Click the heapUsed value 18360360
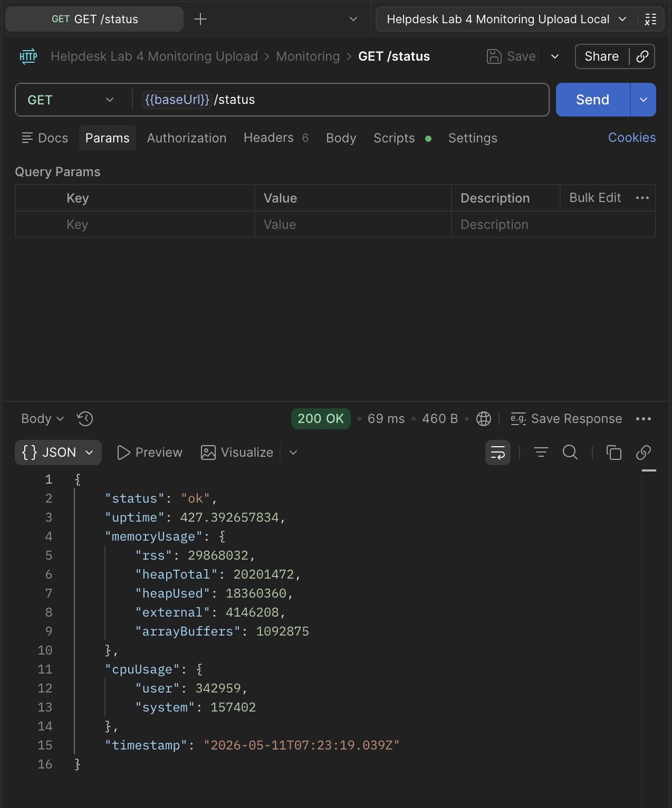This screenshot has height=808, width=672. click(x=256, y=593)
